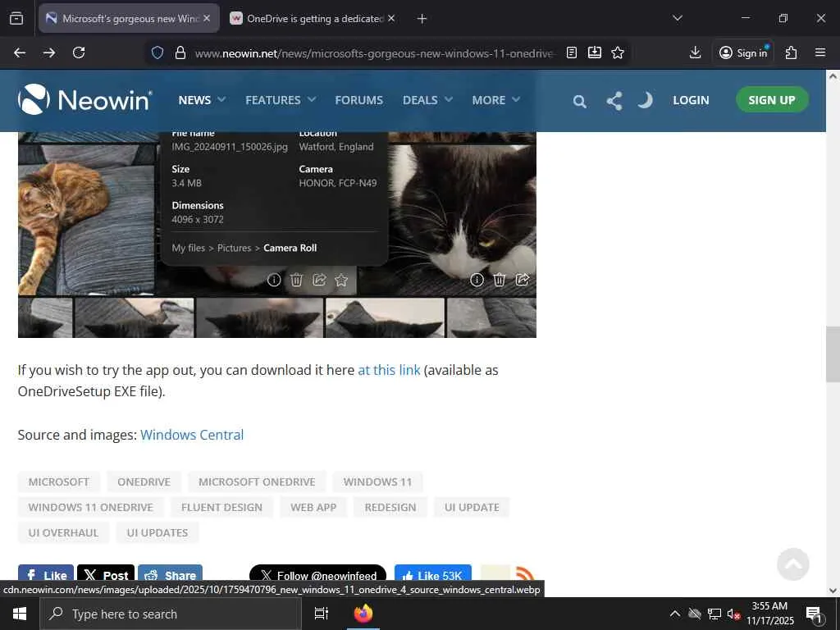840x630 pixels.
Task: Click the X Post button
Action: pos(106,574)
